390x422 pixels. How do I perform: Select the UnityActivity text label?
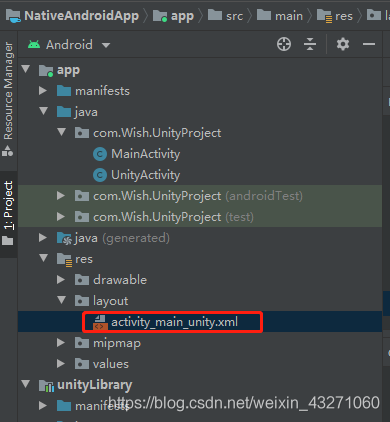pyautogui.click(x=146, y=175)
